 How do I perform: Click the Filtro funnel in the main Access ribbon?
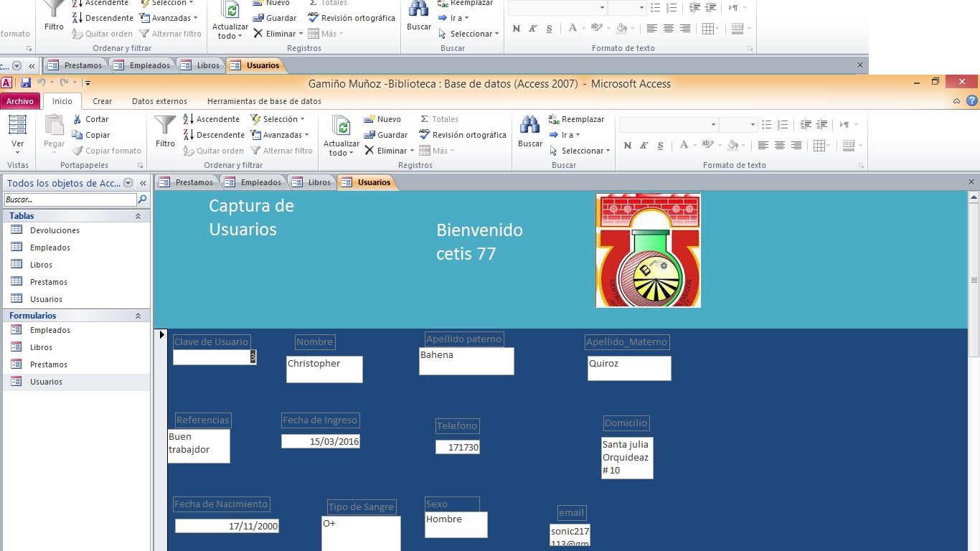pyautogui.click(x=165, y=125)
